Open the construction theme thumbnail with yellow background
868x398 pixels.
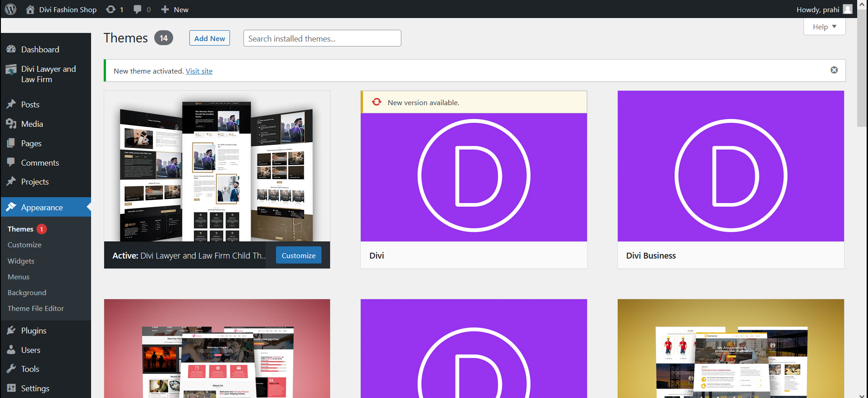coord(730,348)
